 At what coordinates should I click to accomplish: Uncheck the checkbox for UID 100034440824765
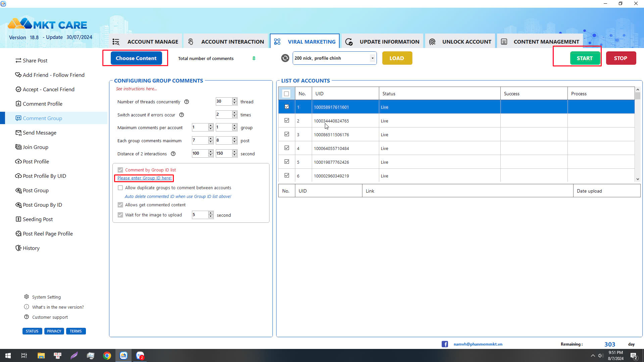(287, 120)
